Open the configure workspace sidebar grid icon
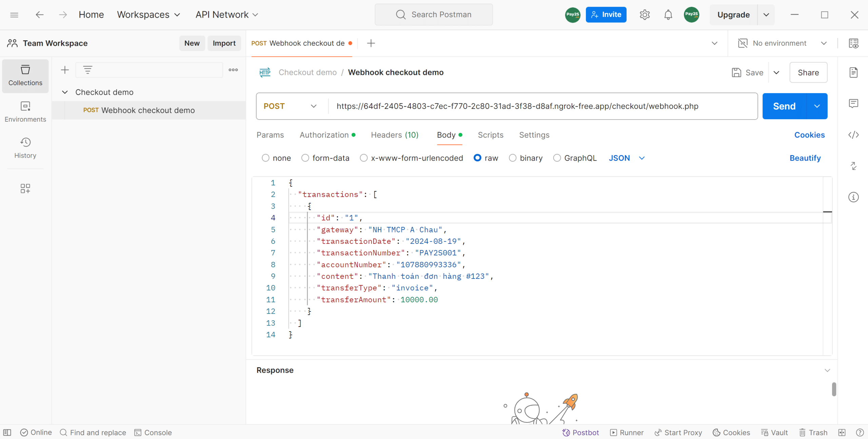Screen dimensions: 868x439 (25, 188)
